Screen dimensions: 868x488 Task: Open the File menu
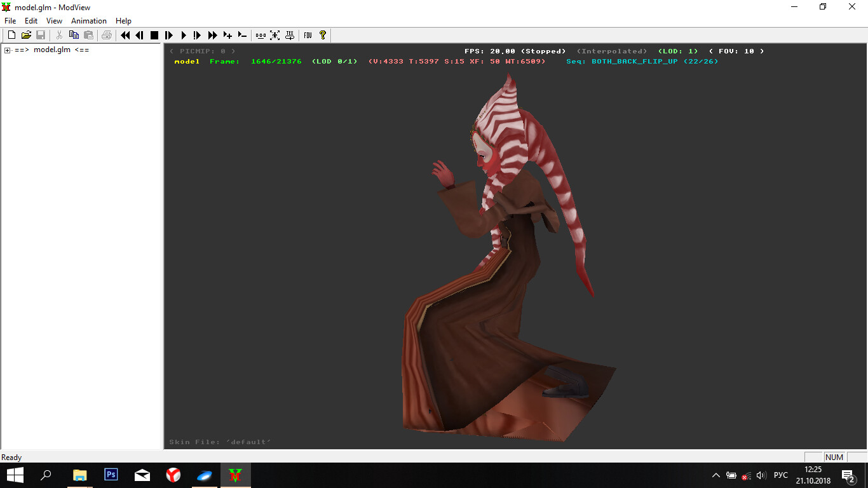click(x=10, y=21)
